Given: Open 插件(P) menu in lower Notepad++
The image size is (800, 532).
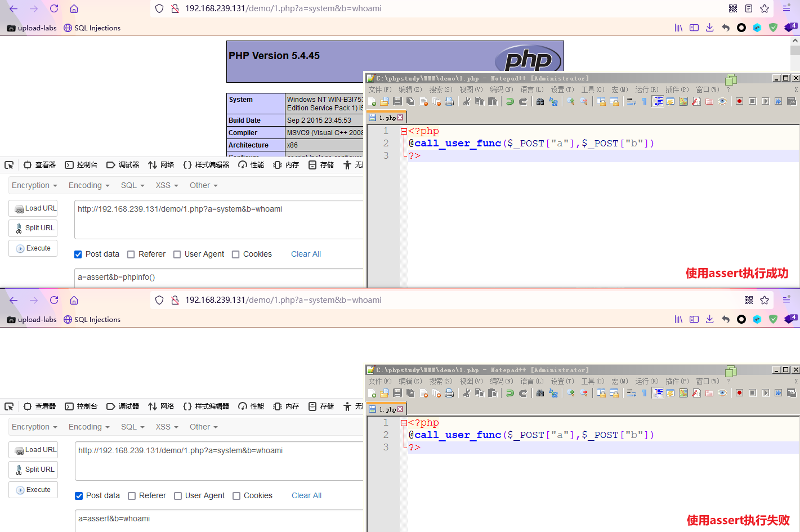Looking at the screenshot, I should tap(677, 381).
